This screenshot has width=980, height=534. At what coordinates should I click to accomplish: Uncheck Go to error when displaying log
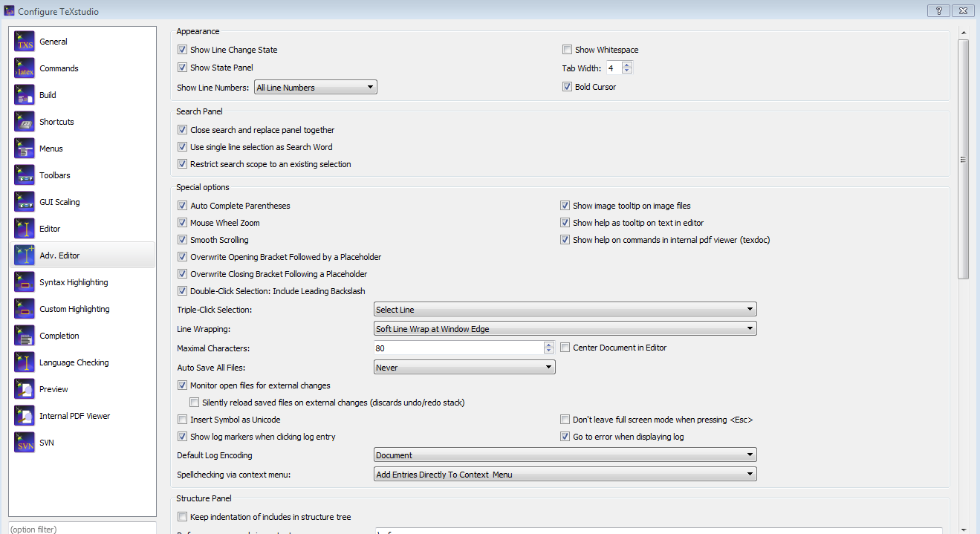pyautogui.click(x=565, y=437)
